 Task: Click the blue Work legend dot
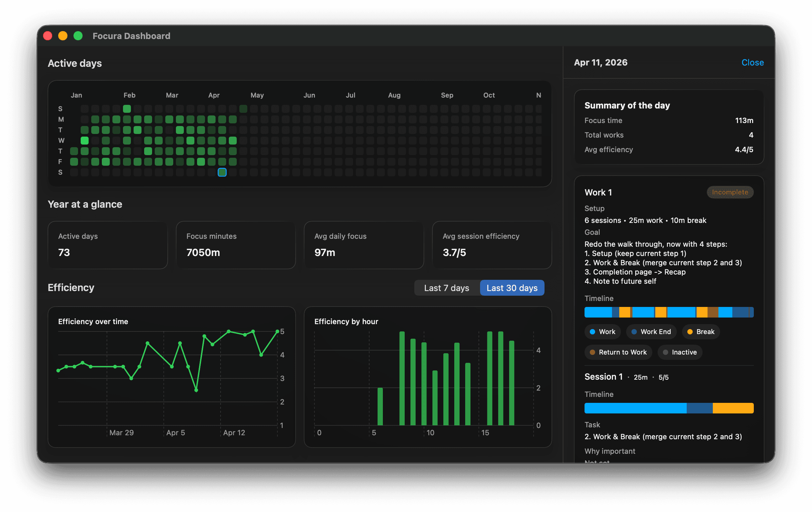(592, 331)
